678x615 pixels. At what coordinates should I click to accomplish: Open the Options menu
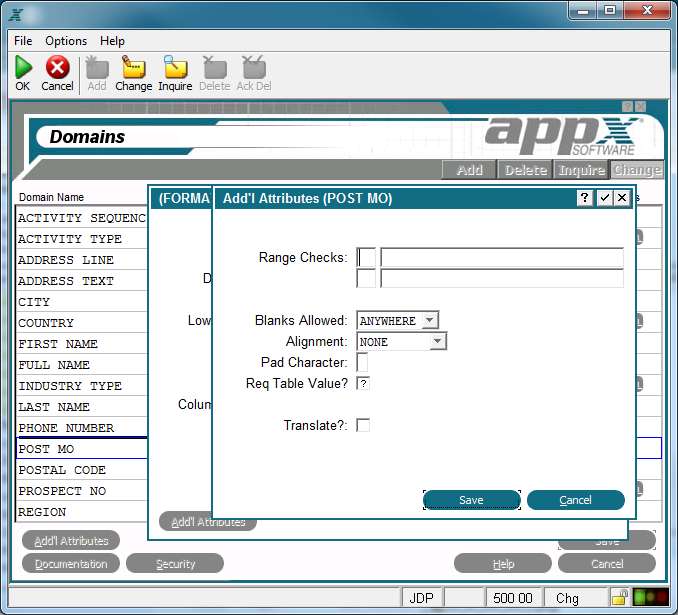click(x=66, y=41)
